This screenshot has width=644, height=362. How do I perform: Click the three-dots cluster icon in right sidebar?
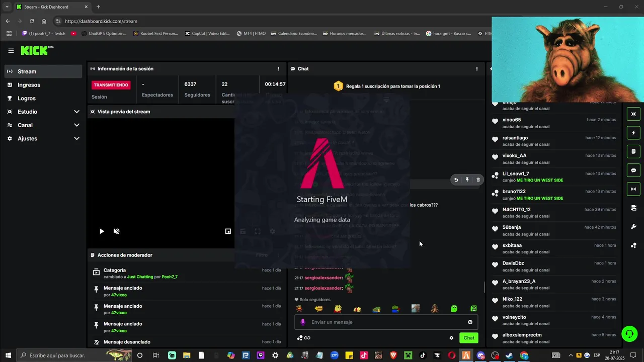click(x=633, y=245)
